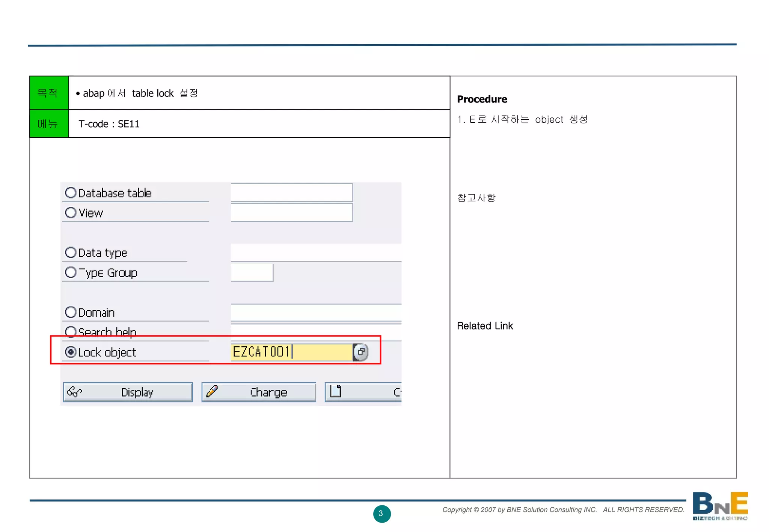The image size is (769, 532).
Task: Click the Database table name field
Action: click(x=291, y=193)
